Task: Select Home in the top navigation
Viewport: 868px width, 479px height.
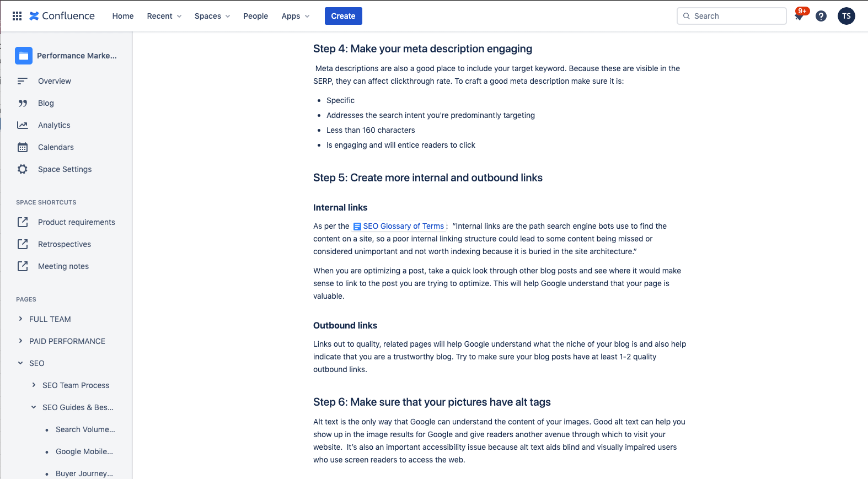Action: click(x=122, y=16)
